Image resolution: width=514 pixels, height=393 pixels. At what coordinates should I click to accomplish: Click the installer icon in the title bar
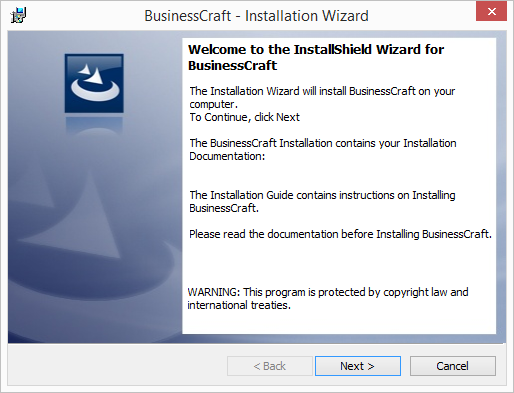click(x=18, y=15)
